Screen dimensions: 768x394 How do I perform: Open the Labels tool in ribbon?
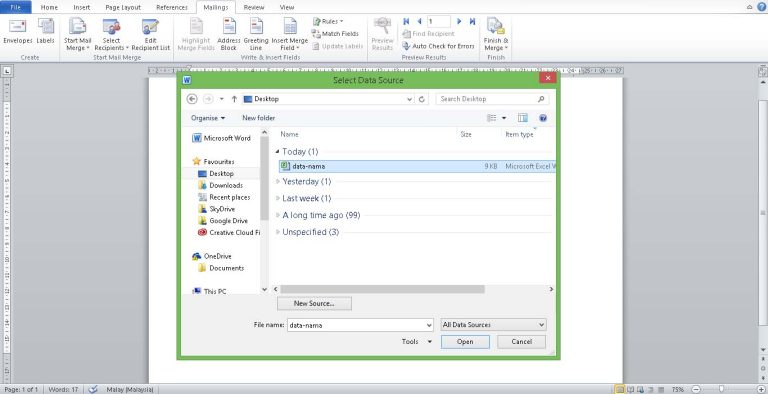coord(46,32)
